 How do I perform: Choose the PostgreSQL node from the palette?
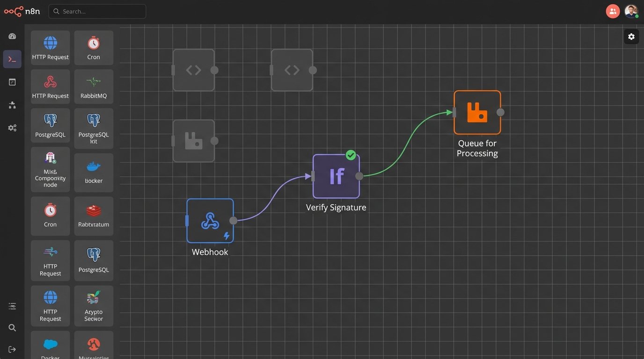(50, 125)
